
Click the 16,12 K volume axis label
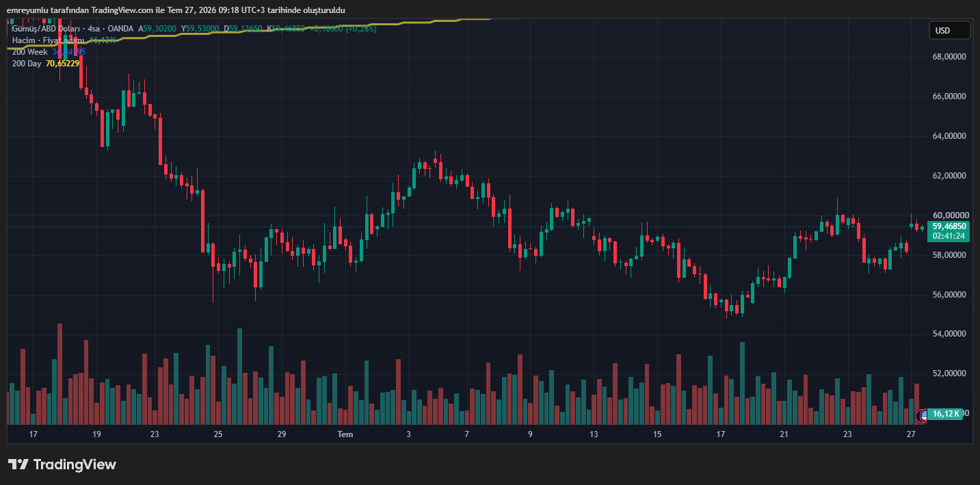pyautogui.click(x=945, y=414)
